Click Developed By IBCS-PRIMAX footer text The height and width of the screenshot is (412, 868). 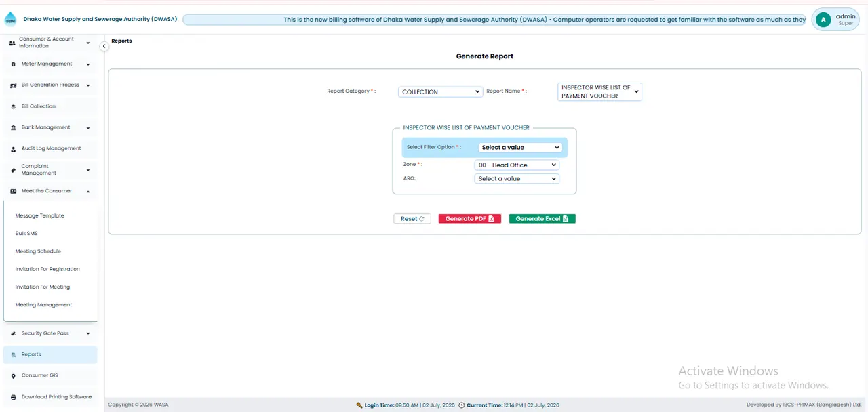pos(804,405)
